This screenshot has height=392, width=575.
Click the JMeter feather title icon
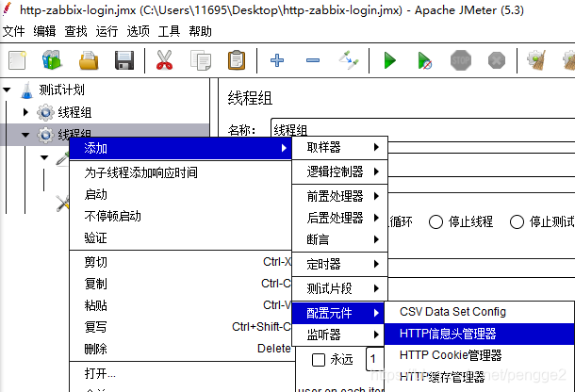7,9
